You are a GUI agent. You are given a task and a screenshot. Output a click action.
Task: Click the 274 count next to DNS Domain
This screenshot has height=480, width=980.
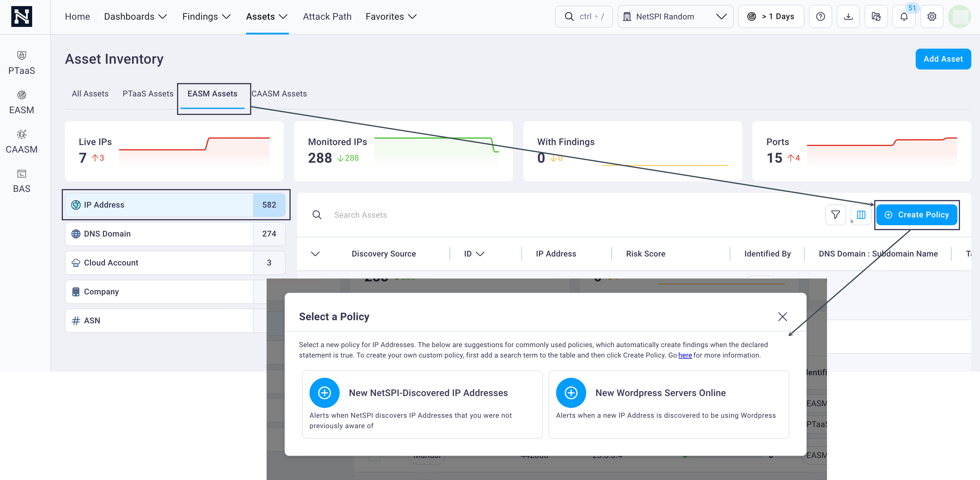(x=269, y=234)
